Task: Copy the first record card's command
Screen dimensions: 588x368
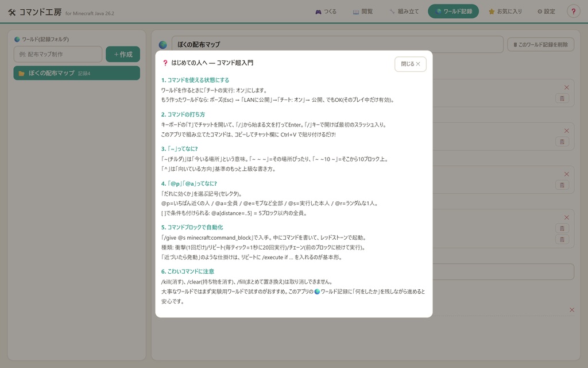Action: pyautogui.click(x=562, y=98)
